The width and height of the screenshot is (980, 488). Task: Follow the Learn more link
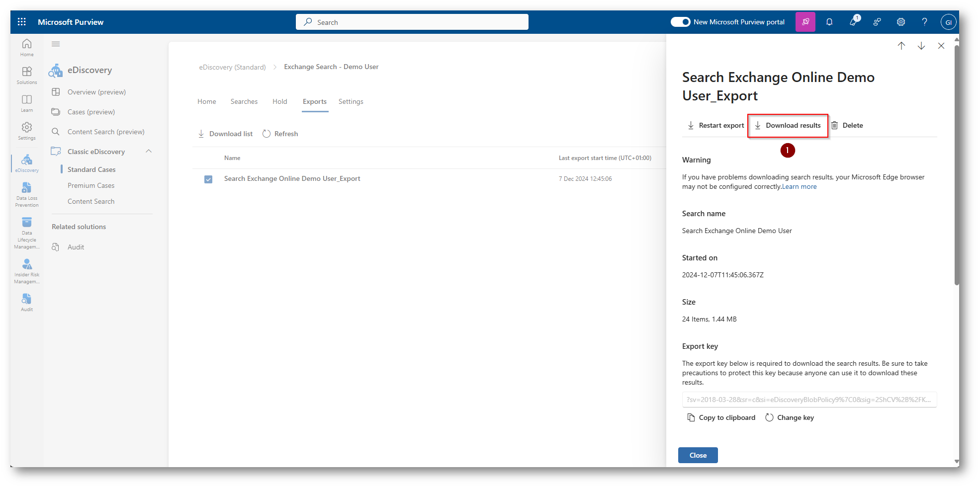pos(799,187)
